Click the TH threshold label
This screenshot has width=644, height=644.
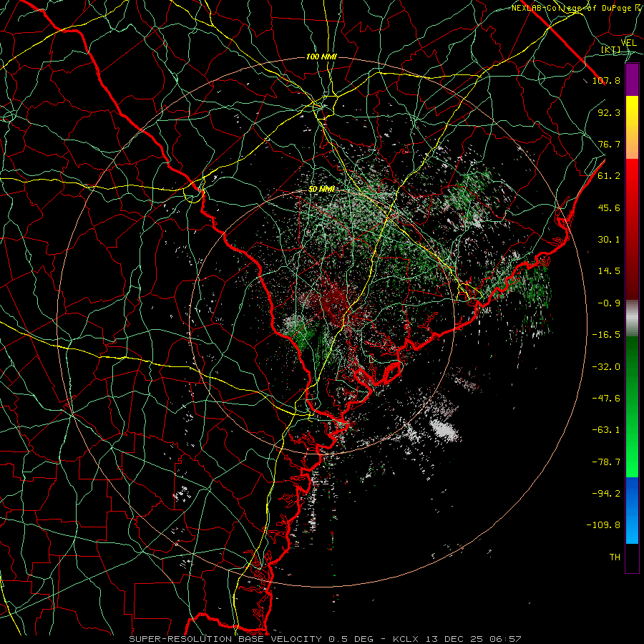click(615, 557)
